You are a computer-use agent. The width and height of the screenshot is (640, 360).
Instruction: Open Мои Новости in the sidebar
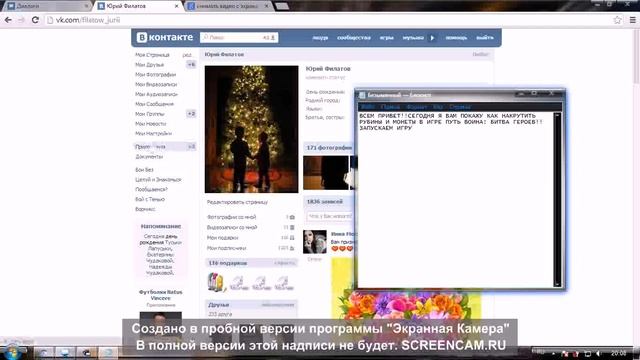[151, 123]
